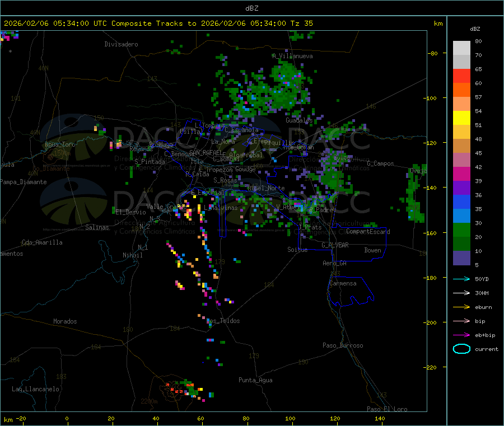Click the yellow 51 dBZ color swatch
504x426 pixels.
pyautogui.click(x=461, y=118)
